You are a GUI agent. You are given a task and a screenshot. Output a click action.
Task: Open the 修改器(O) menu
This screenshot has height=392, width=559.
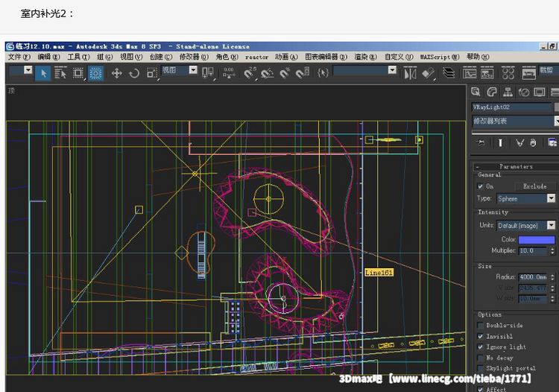[194, 57]
